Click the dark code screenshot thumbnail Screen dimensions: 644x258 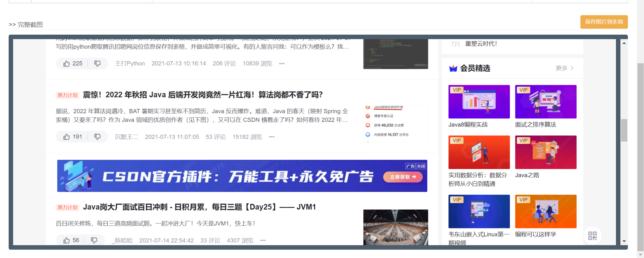click(396, 54)
